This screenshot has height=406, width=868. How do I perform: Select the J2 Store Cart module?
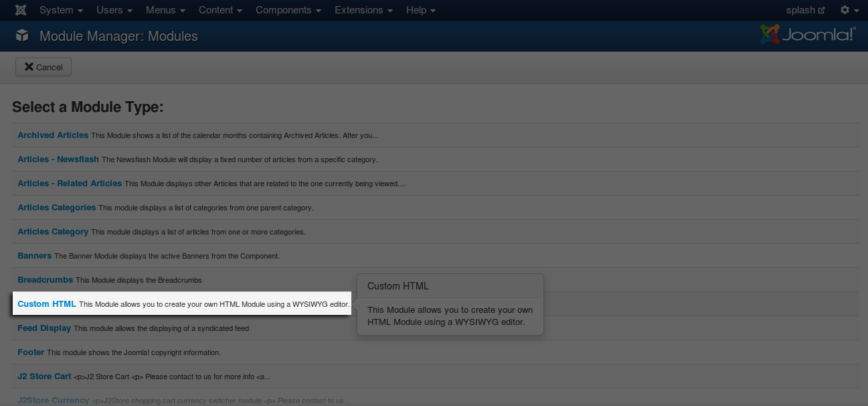44,377
